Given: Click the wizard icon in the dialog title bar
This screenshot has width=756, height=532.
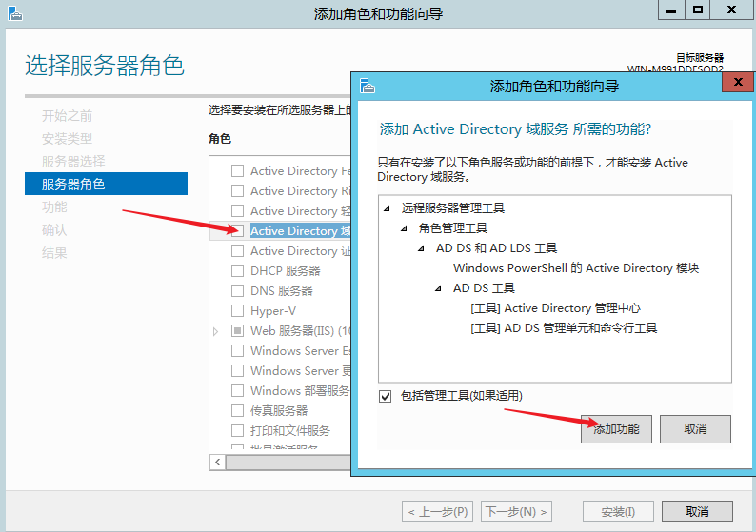Looking at the screenshot, I should [x=367, y=86].
